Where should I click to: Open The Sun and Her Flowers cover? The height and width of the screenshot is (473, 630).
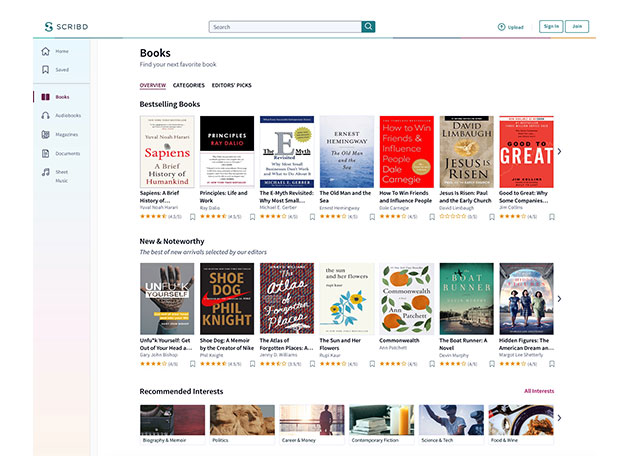point(346,299)
